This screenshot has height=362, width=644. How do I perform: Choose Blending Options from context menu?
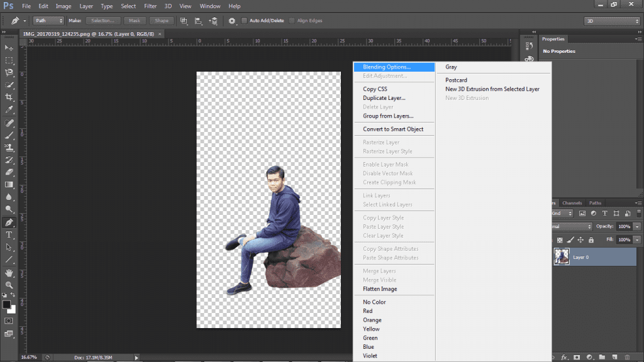(x=387, y=67)
